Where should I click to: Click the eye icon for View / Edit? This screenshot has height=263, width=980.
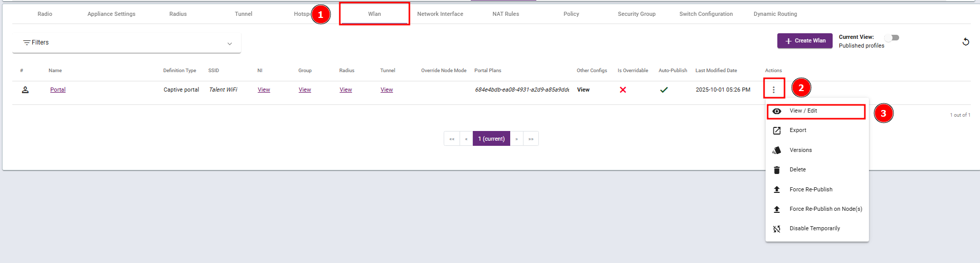(x=777, y=111)
